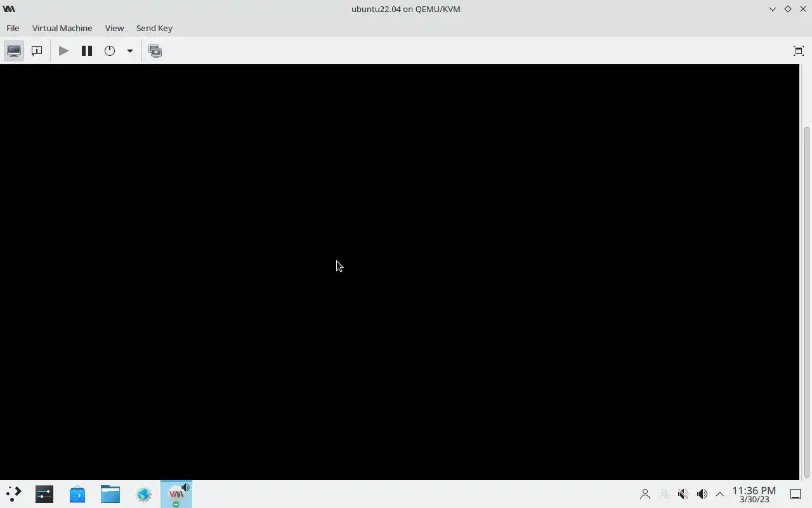Launch the web browser globe icon
The image size is (812, 508).
(143, 494)
